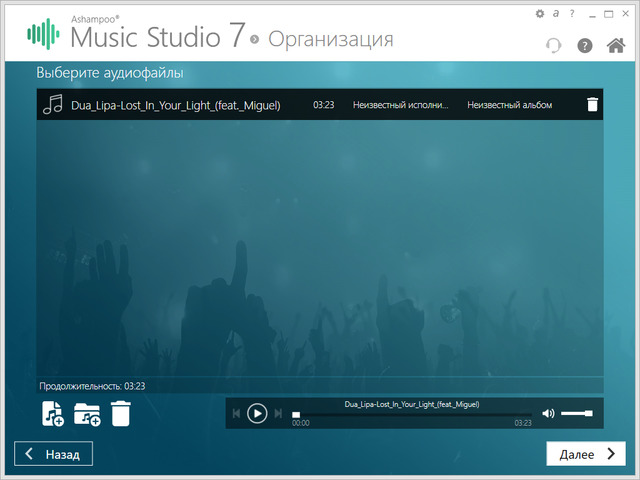Skip to next track
This screenshot has width=640, height=480.
tap(278, 413)
